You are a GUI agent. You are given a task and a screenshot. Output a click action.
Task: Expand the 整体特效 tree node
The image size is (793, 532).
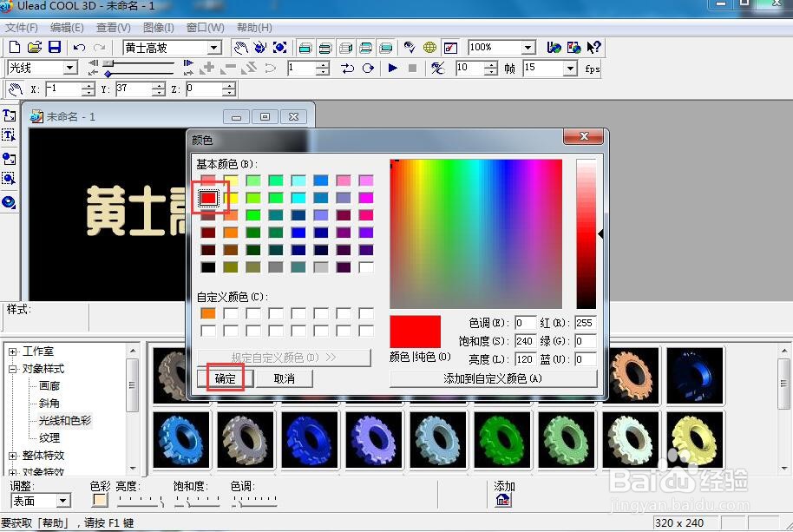coord(13,456)
